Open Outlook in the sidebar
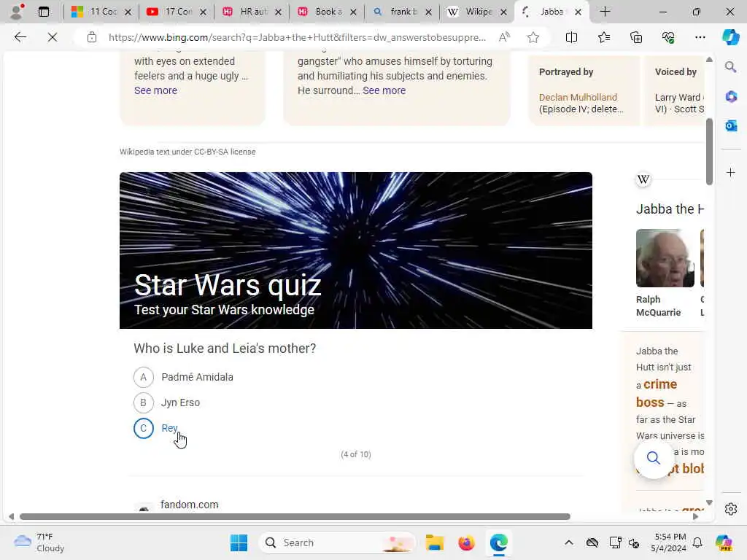Screen dimensions: 747x560 click(731, 125)
